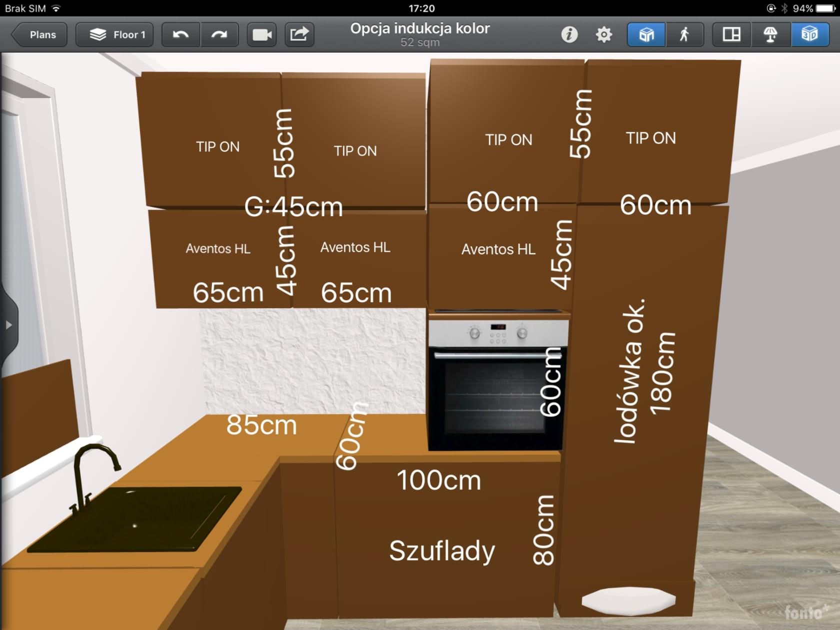Open settings gear
The width and height of the screenshot is (840, 630).
(604, 35)
